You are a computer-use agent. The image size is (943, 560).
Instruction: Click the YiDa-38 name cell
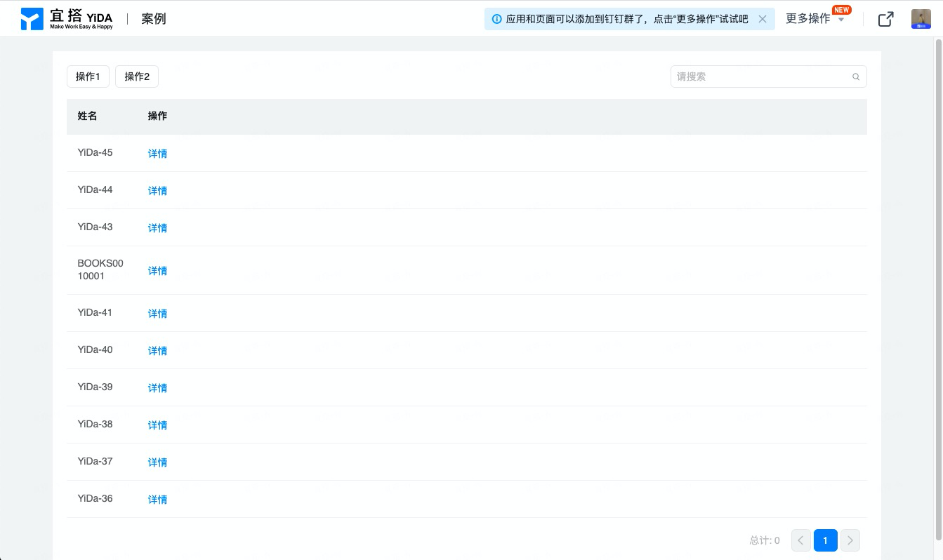[95, 424]
